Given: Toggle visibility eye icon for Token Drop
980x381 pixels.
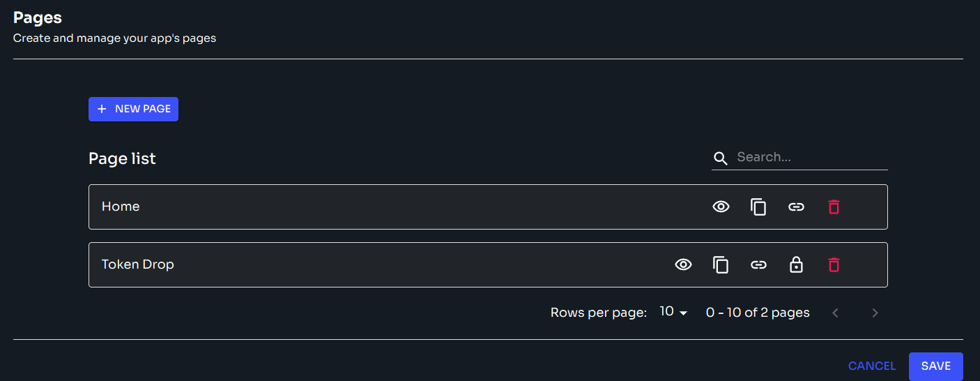Looking at the screenshot, I should tap(683, 264).
